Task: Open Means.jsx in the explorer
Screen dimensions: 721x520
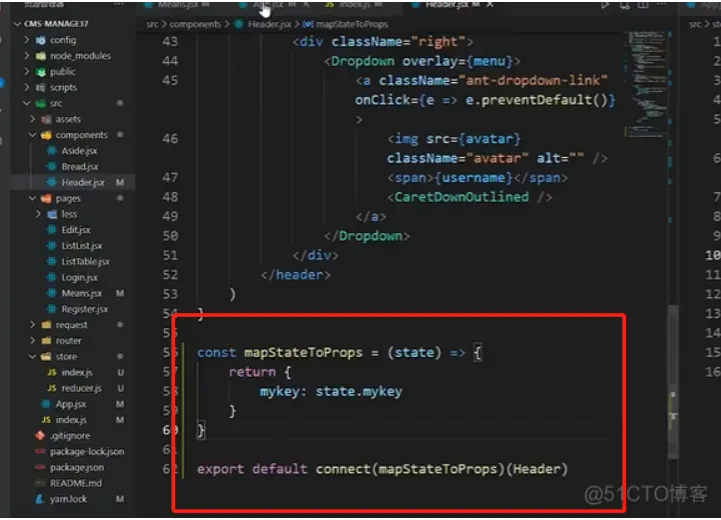Action: 82,293
